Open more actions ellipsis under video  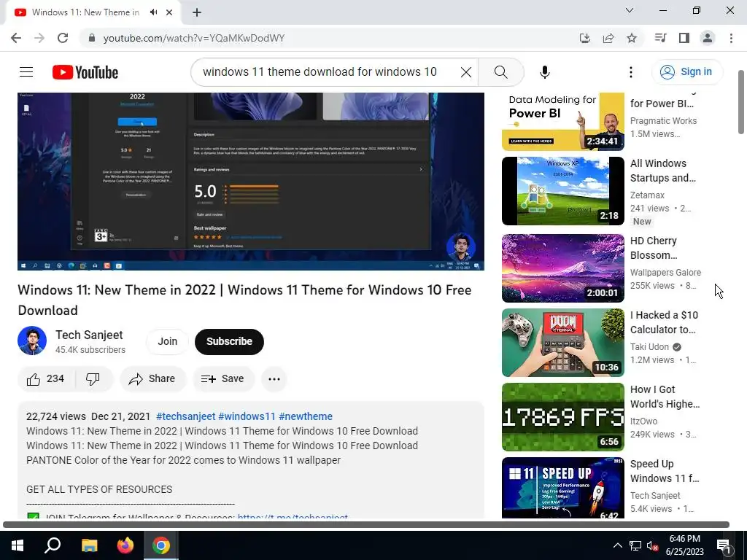[x=274, y=379]
